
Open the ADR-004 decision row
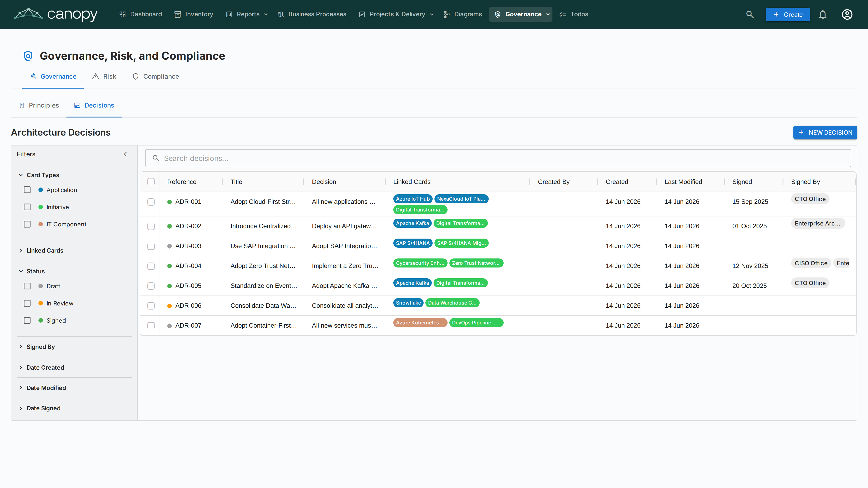click(x=498, y=266)
